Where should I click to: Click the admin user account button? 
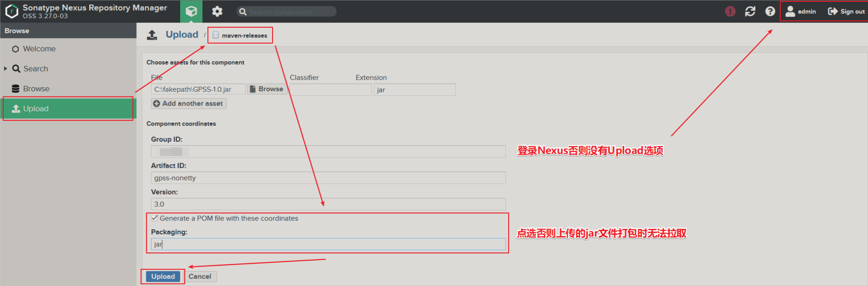[801, 11]
